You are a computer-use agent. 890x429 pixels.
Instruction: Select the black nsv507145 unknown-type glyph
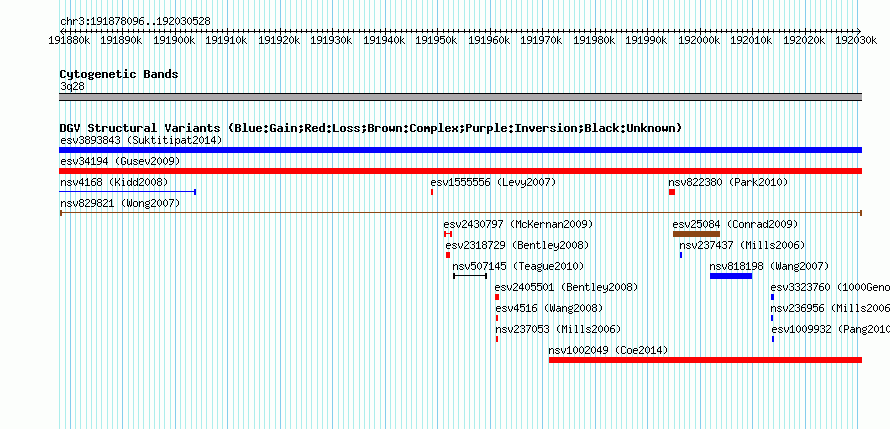(x=470, y=276)
